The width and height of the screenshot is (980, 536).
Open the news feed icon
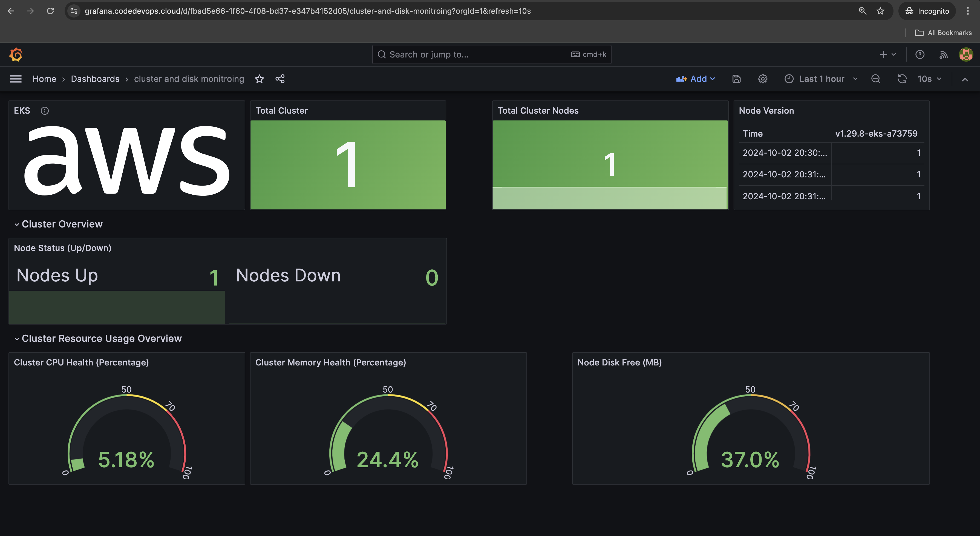pyautogui.click(x=944, y=54)
